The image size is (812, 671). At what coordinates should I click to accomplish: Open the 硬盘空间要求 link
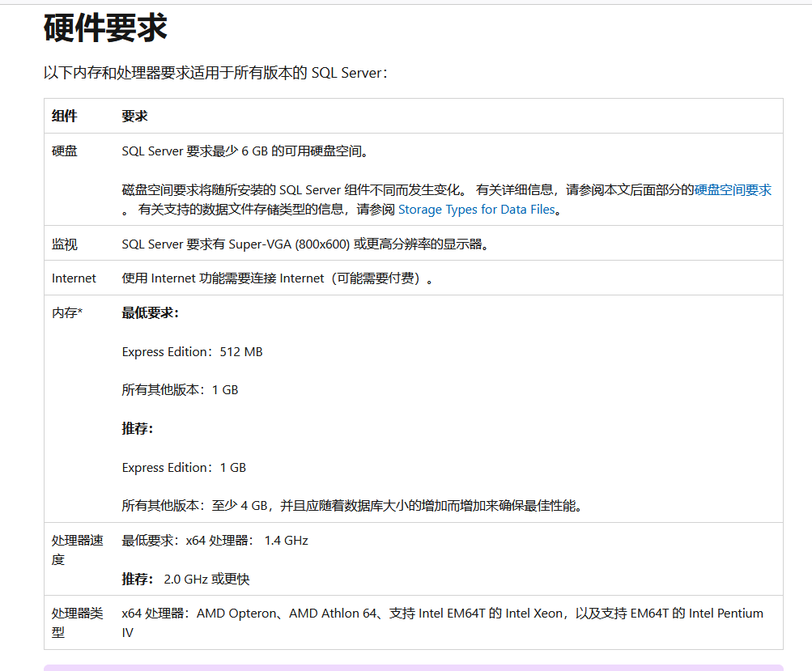[x=732, y=190]
